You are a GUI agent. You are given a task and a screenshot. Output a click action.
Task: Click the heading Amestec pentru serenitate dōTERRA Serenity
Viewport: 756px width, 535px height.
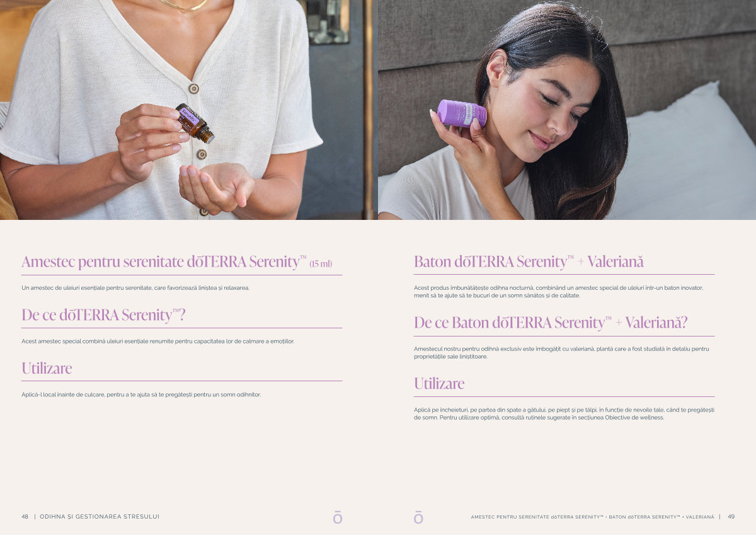[x=164, y=262]
